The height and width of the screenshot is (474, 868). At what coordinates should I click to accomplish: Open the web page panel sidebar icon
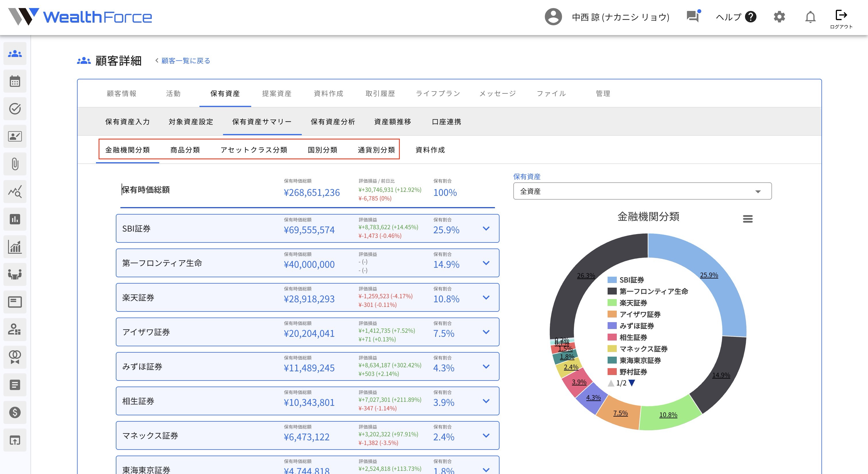pyautogui.click(x=15, y=302)
